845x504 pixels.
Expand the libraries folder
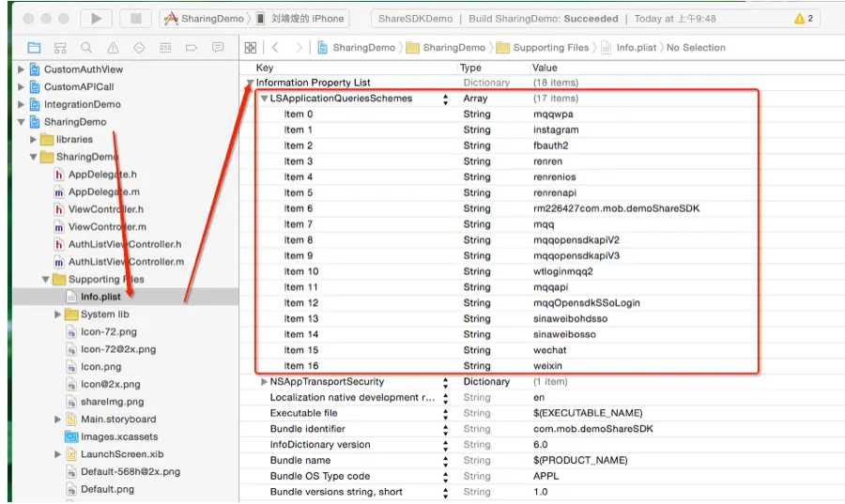[34, 140]
